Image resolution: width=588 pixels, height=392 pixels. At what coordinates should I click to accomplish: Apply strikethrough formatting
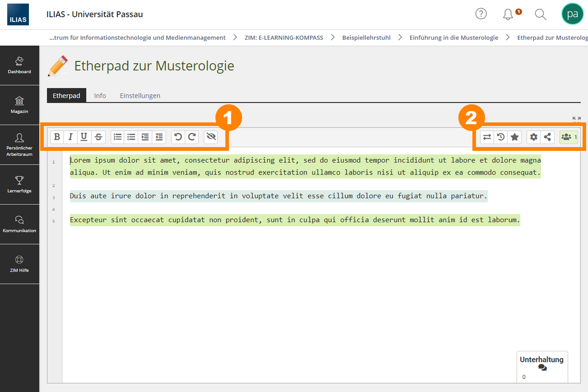(x=98, y=137)
